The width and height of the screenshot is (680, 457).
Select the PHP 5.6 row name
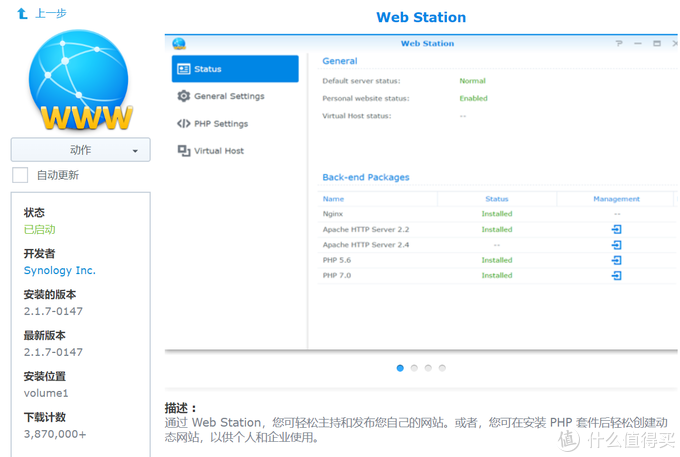pyautogui.click(x=337, y=260)
